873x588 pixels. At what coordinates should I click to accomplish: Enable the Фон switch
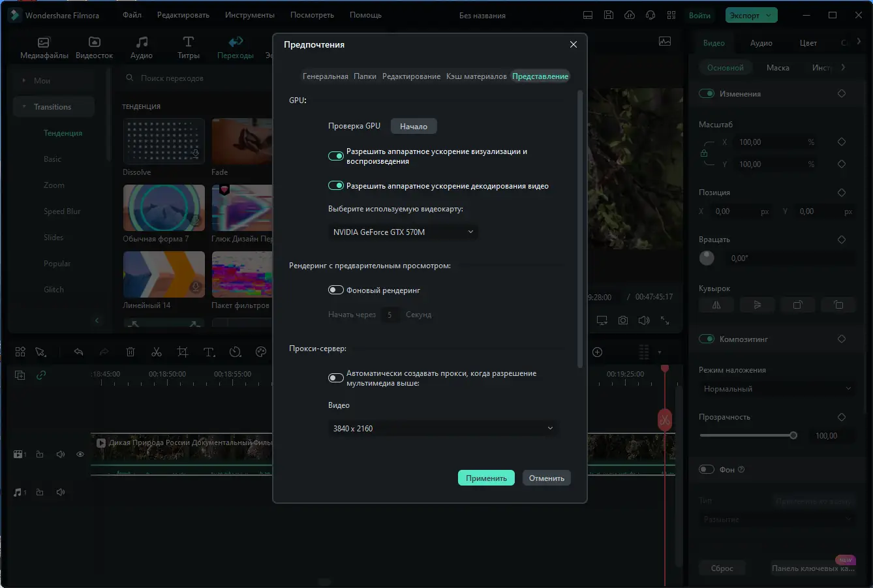(707, 469)
